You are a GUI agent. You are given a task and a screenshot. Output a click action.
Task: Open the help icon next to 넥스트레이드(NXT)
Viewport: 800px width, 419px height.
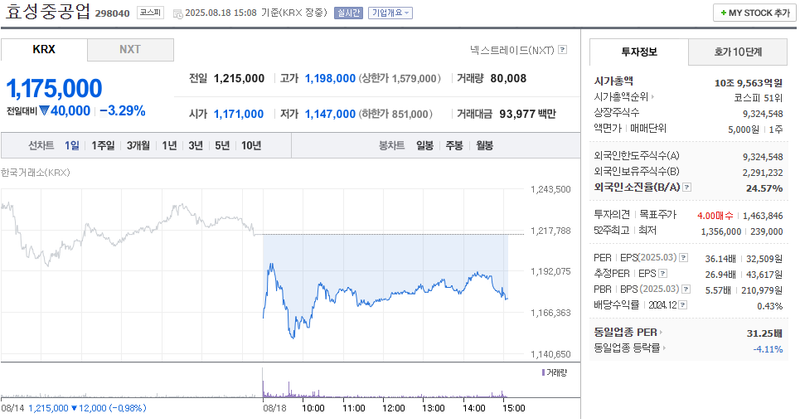(562, 50)
